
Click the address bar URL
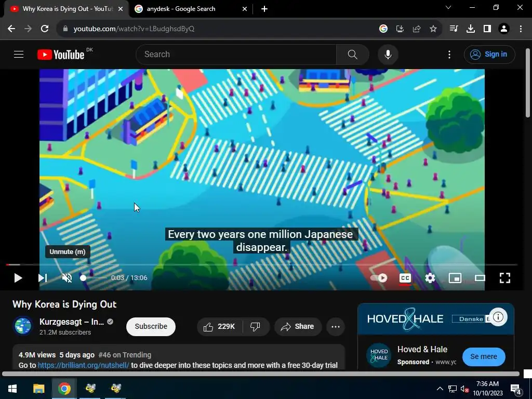click(x=134, y=29)
